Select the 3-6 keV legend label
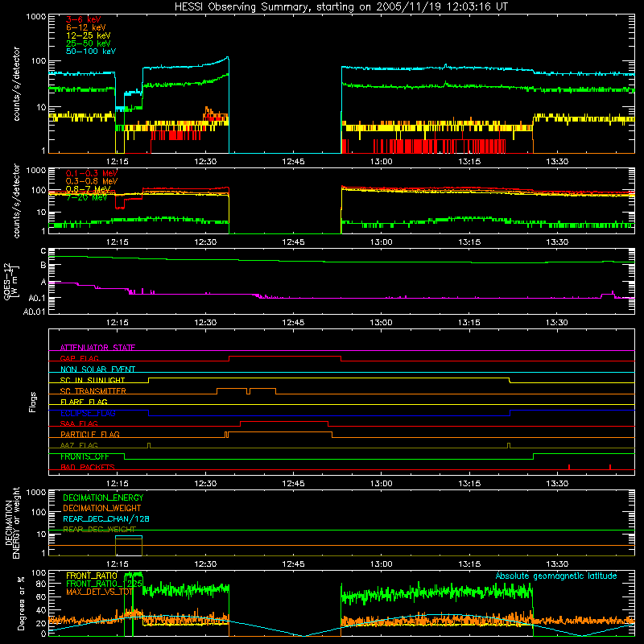644x644 pixels. pyautogui.click(x=84, y=19)
